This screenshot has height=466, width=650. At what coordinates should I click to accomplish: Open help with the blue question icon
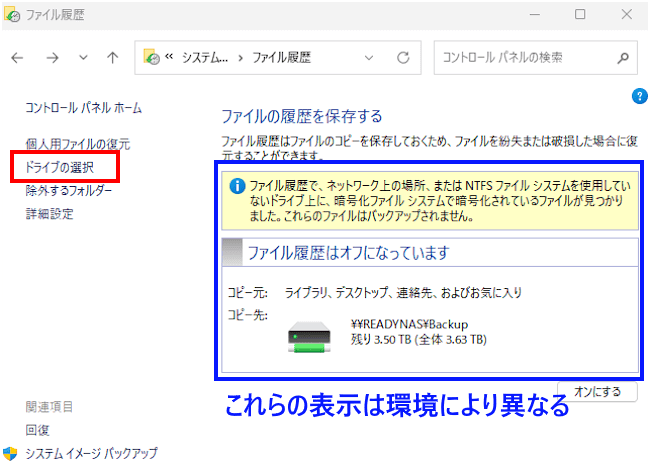coord(640,96)
